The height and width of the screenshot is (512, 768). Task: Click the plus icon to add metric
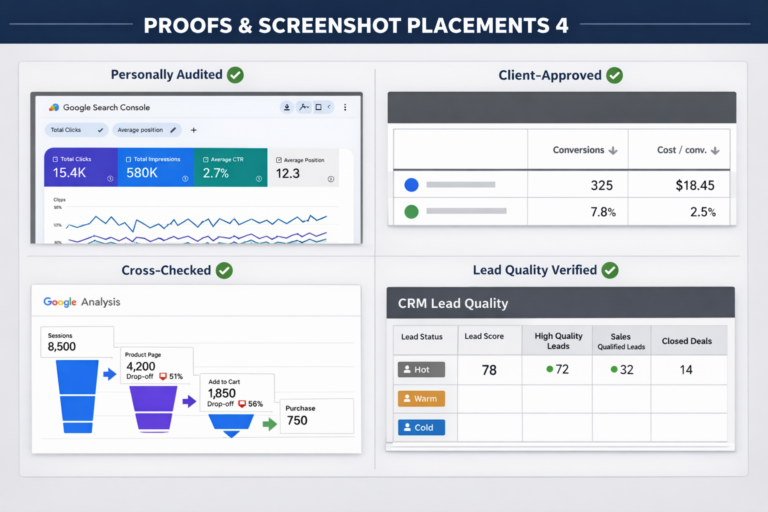point(194,130)
